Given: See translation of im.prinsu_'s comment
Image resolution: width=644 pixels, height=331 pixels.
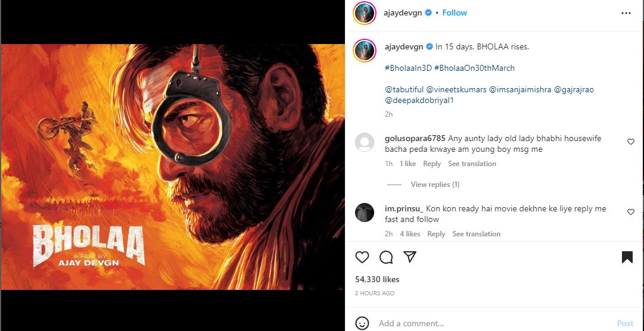Looking at the screenshot, I should (x=476, y=234).
